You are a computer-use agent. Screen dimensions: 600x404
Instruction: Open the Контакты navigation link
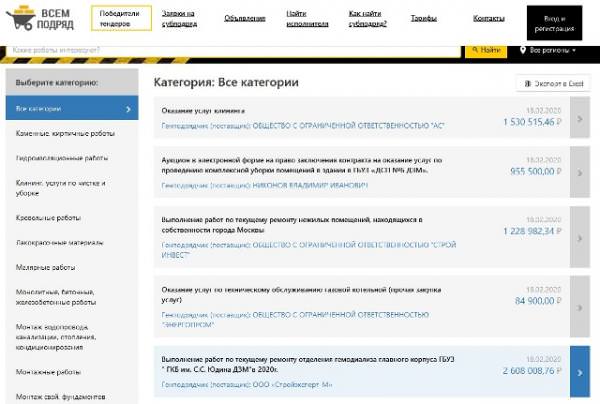click(x=488, y=18)
